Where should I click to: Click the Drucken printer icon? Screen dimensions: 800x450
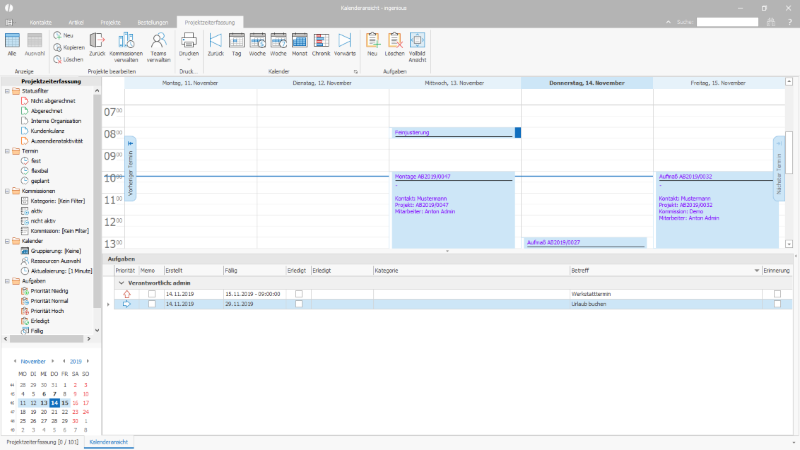[x=189, y=40]
